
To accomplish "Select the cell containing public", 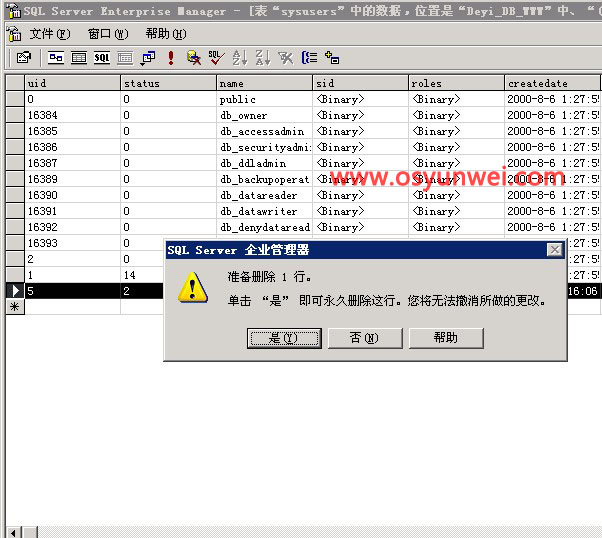I will [265, 99].
